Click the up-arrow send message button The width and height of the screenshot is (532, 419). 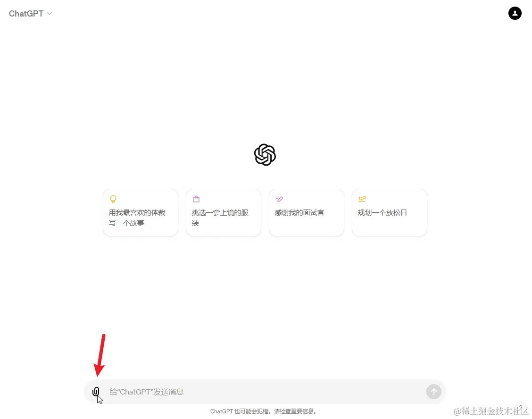433,392
